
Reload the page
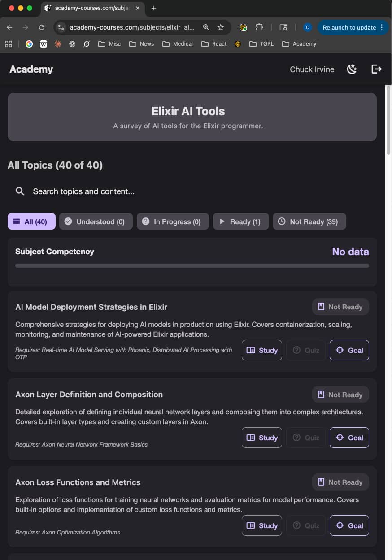click(x=42, y=27)
